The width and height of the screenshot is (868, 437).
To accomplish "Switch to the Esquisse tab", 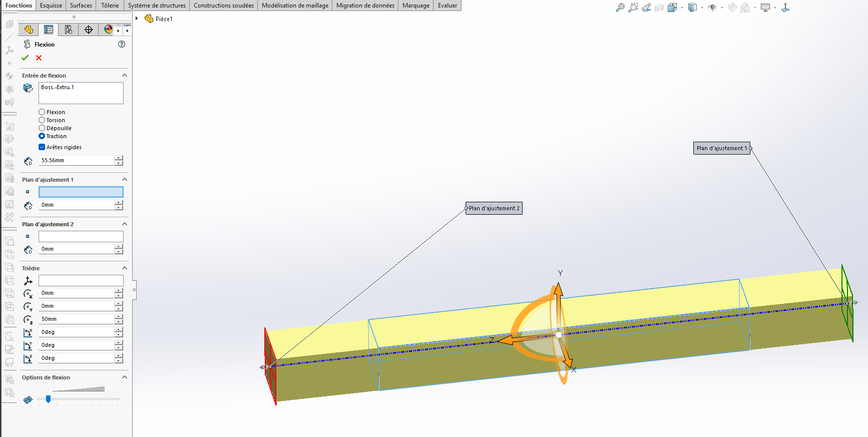I will 51,6.
